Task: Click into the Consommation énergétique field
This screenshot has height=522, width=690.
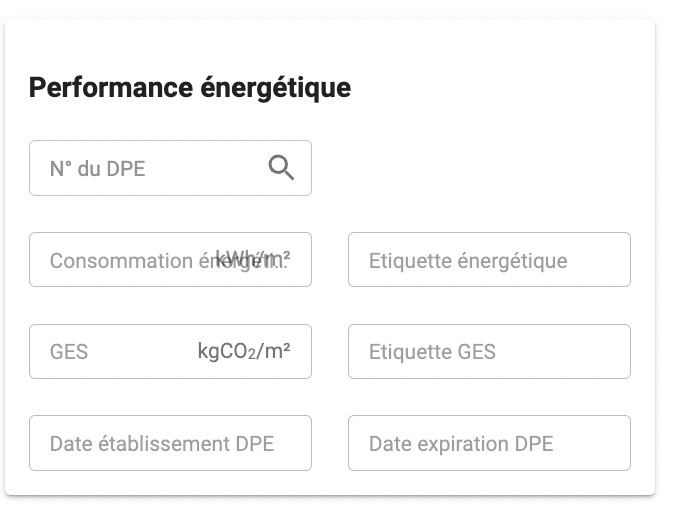Action: [170, 260]
